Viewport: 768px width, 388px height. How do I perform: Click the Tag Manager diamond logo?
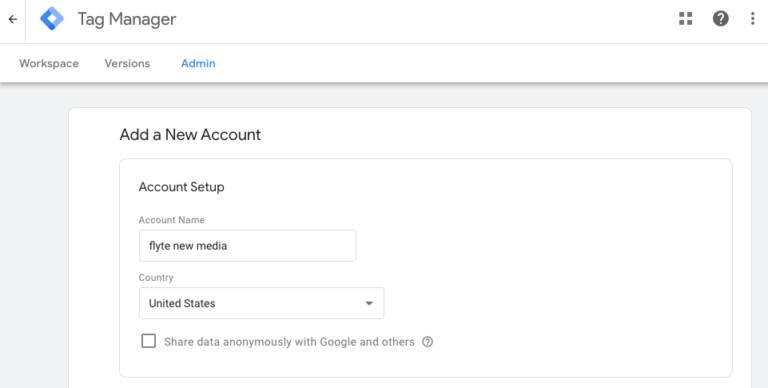pos(52,19)
